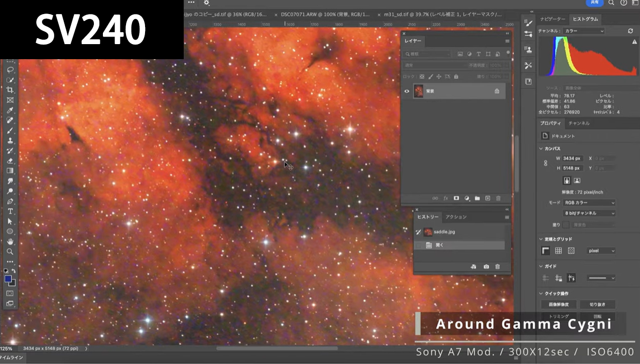This screenshot has width=640, height=364.
Task: Select the Crop tool
Action: pos(10,90)
